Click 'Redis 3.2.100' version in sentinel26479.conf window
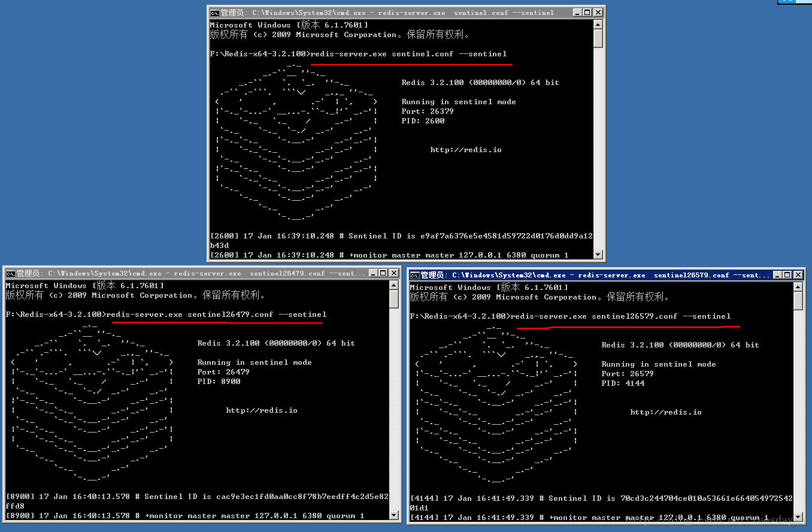Image resolution: width=812 pixels, height=532 pixels. pyautogui.click(x=276, y=343)
